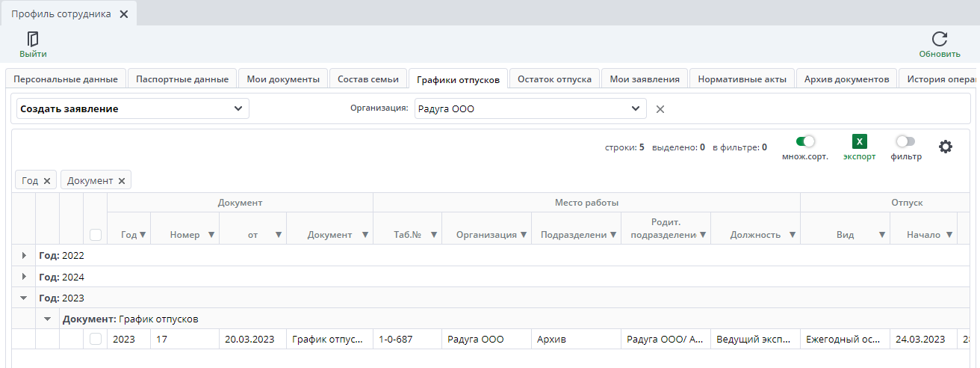Viewport: 980px width, 368px height.
Task: Switch to Персональные данные tab
Action: (65, 79)
